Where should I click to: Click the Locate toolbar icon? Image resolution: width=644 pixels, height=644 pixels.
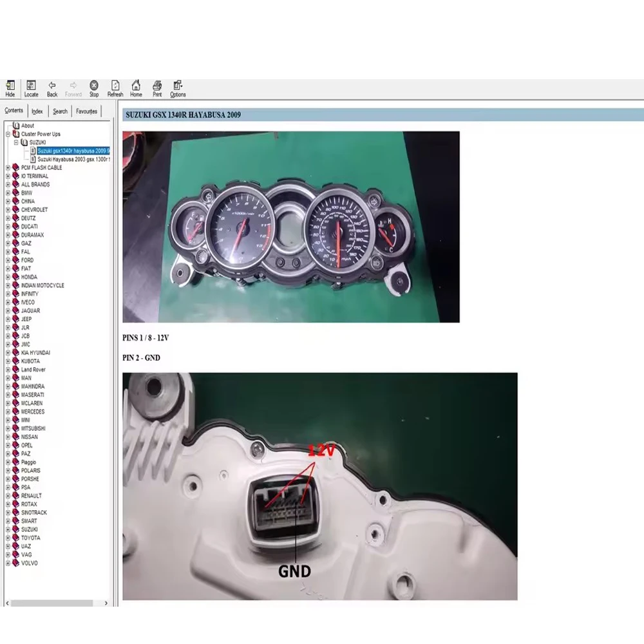(x=31, y=88)
